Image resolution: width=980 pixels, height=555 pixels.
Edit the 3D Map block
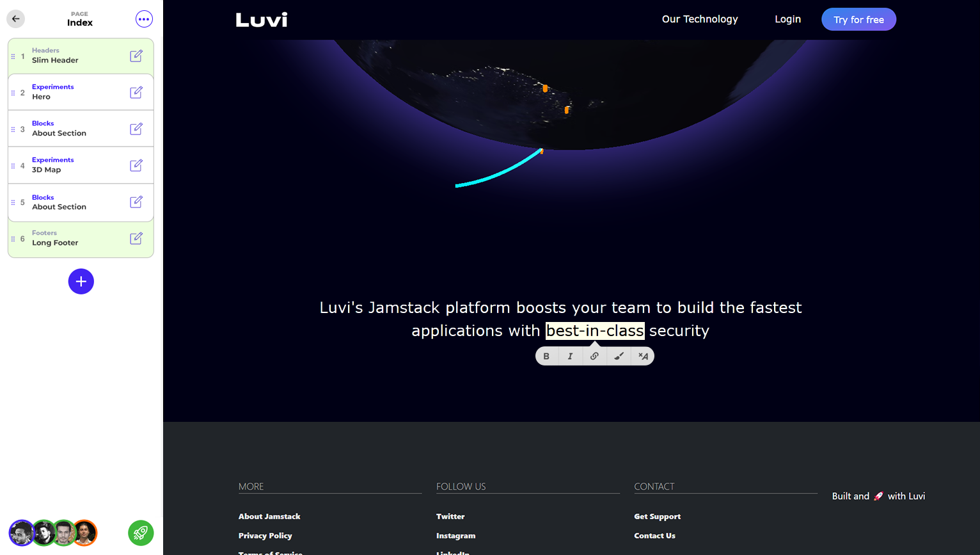(x=136, y=166)
